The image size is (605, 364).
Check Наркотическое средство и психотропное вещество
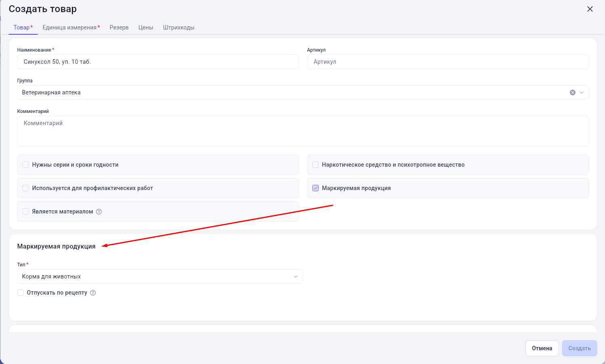[x=315, y=165]
